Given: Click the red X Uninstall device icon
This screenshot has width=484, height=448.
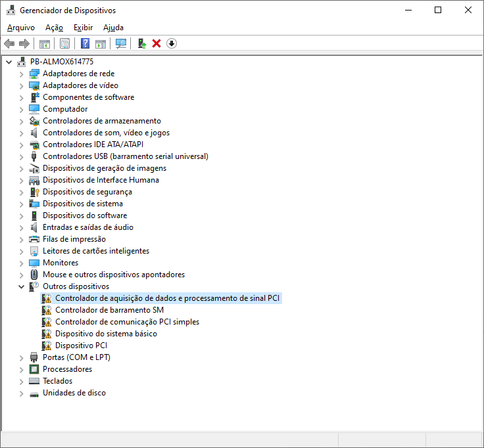Looking at the screenshot, I should click(157, 43).
